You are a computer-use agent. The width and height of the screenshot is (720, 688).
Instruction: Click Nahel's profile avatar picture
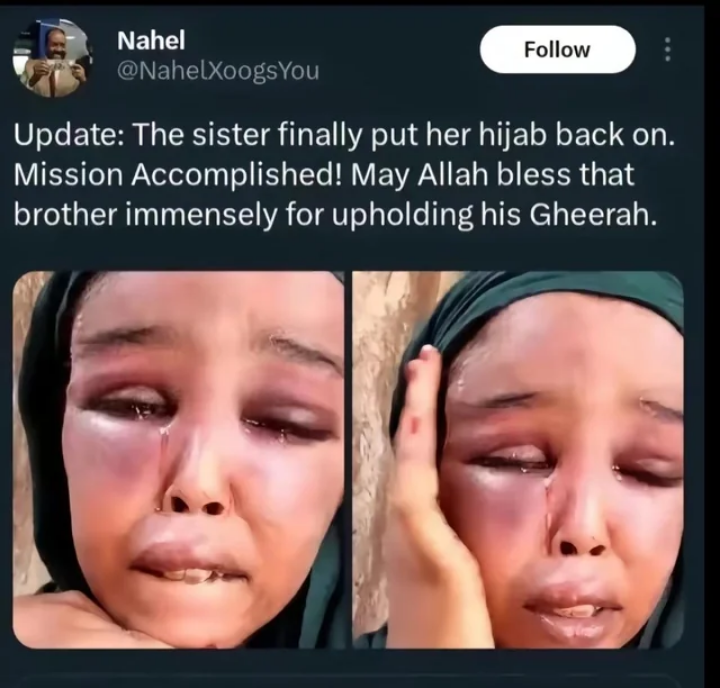[51, 58]
